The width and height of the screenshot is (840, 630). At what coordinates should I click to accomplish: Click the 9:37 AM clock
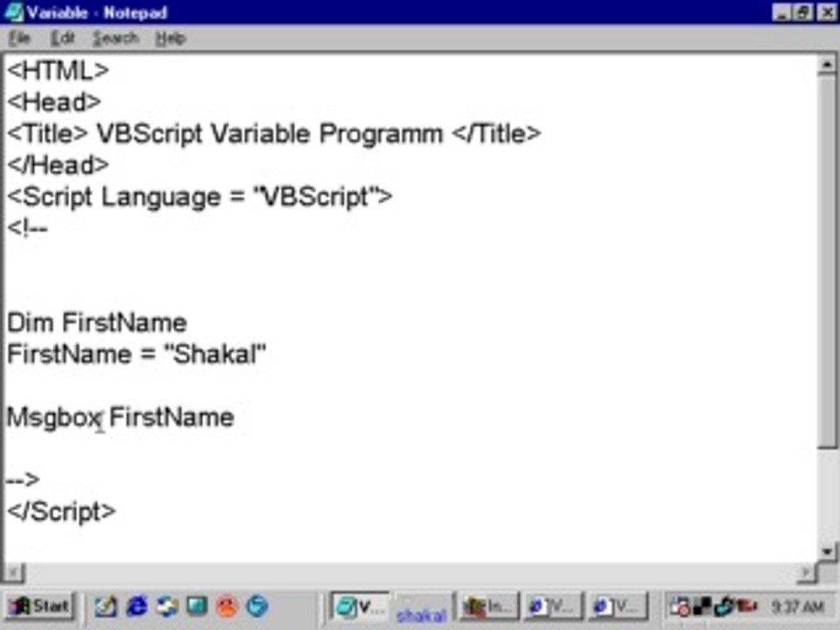click(797, 607)
